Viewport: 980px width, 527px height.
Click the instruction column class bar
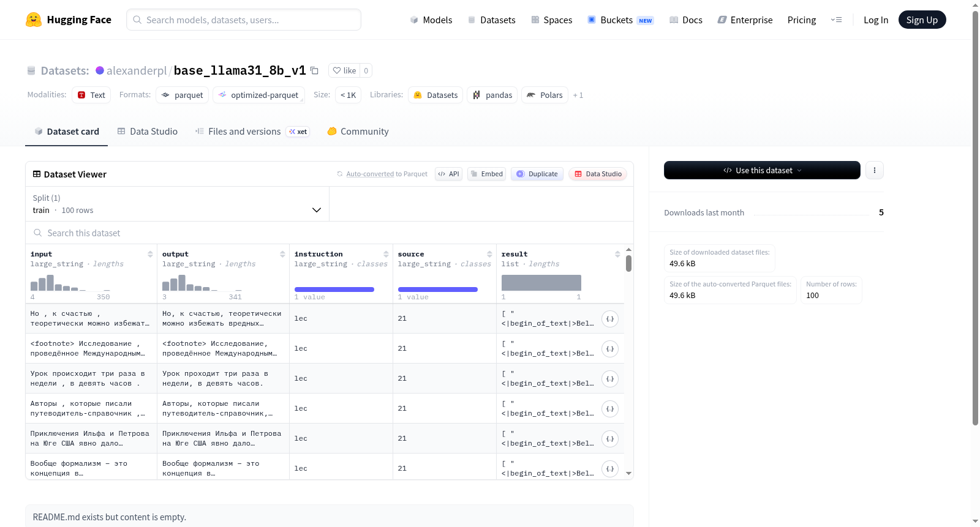pos(334,290)
